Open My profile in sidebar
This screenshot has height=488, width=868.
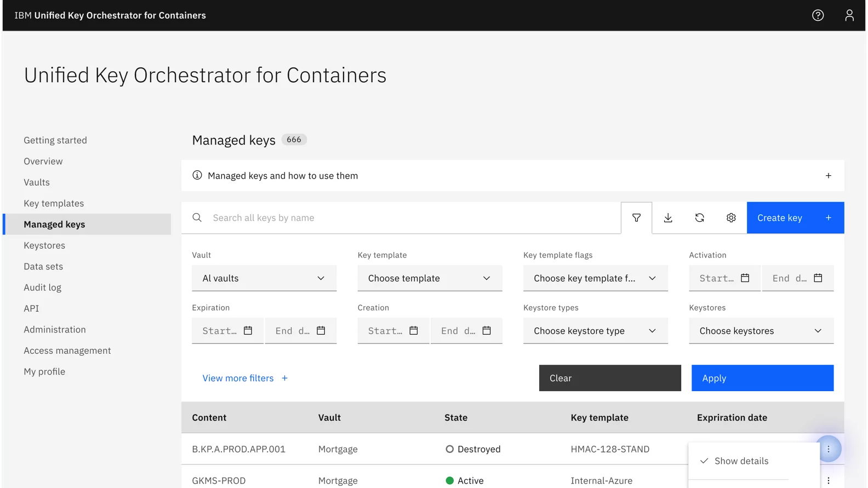44,371
